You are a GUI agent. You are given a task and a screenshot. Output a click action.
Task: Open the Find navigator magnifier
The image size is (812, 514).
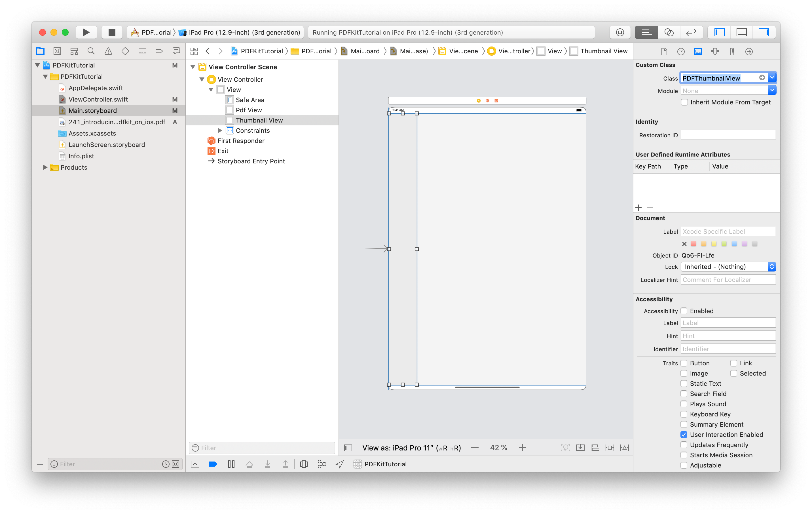pyautogui.click(x=91, y=51)
